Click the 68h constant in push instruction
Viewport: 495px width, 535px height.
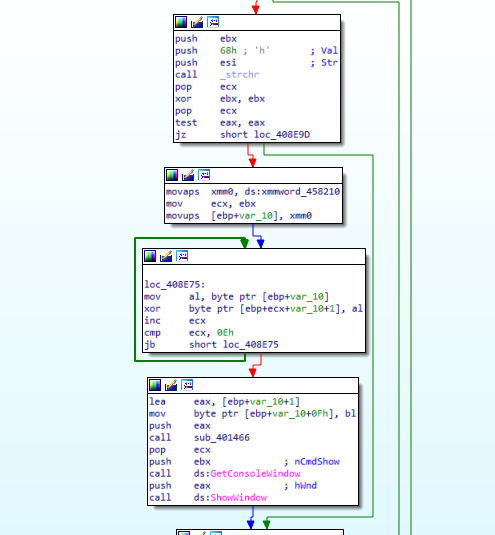228,51
